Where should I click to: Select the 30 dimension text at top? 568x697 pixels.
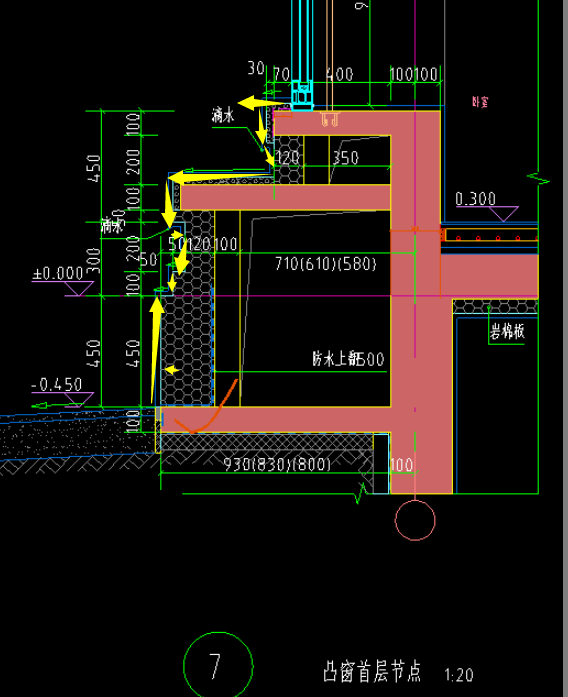coord(256,68)
